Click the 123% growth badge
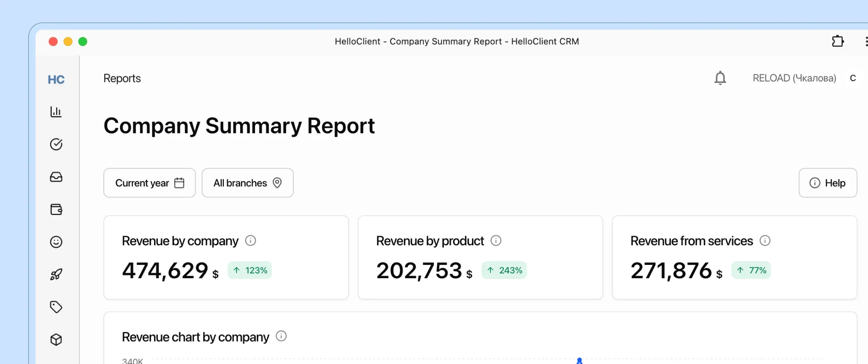This screenshot has height=364, width=868. (250, 270)
